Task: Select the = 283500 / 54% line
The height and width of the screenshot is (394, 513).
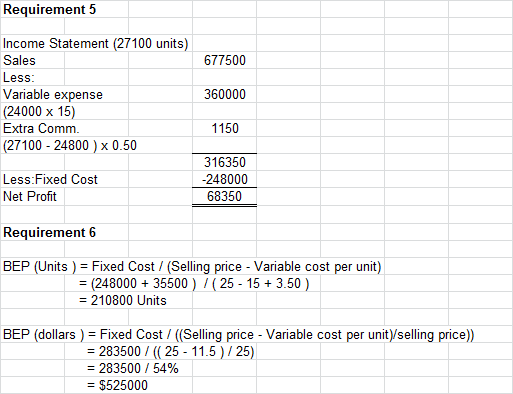Action: (133, 369)
